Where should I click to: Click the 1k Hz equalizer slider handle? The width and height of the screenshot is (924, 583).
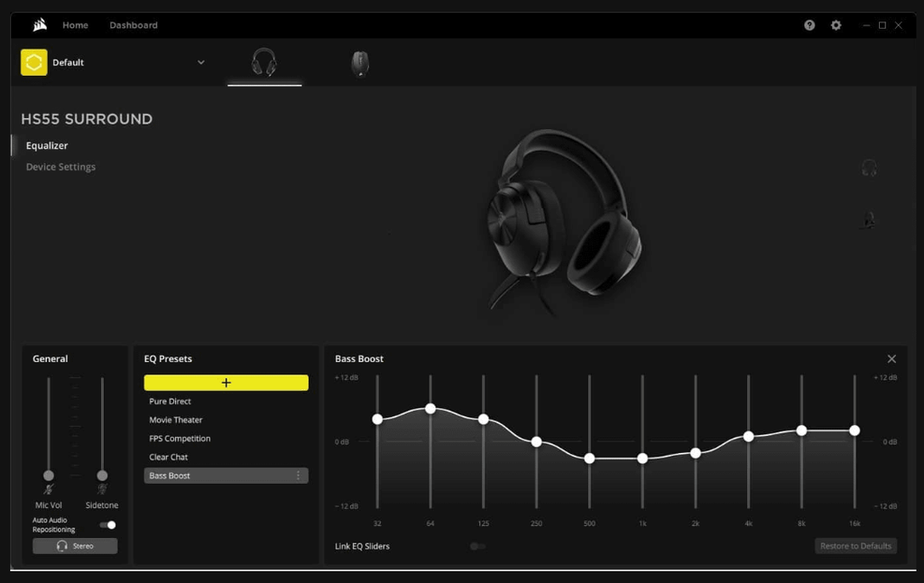point(642,458)
